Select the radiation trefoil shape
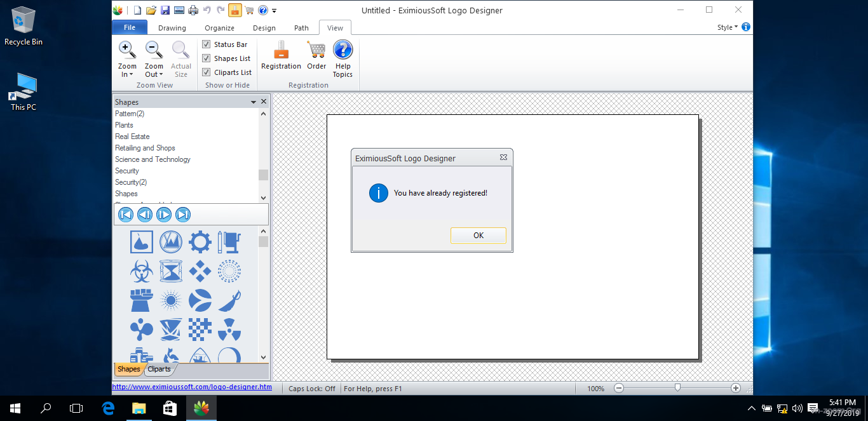This screenshot has height=421, width=868. (229, 330)
